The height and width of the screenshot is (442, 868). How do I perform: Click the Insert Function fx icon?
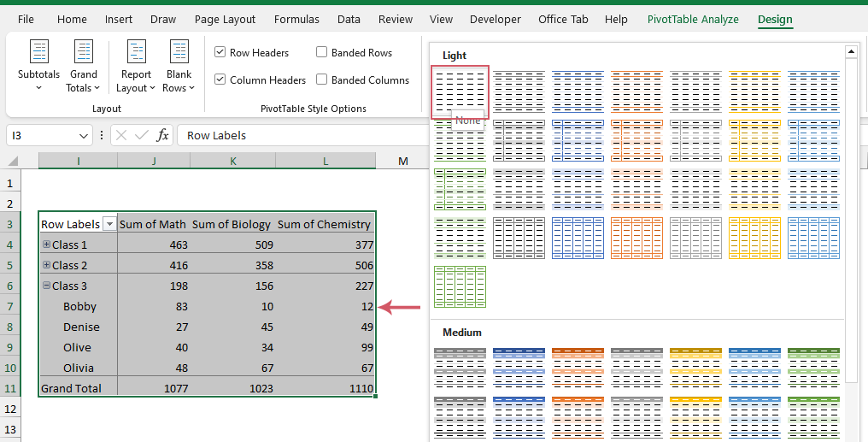point(163,135)
